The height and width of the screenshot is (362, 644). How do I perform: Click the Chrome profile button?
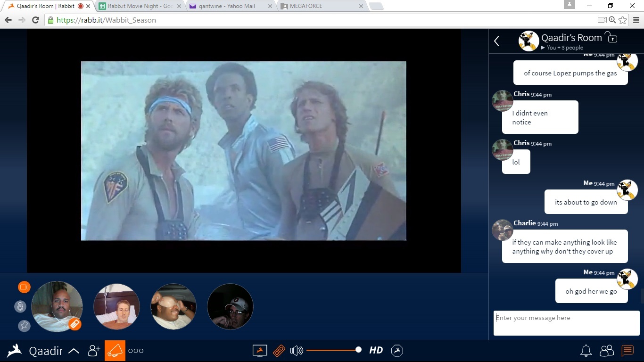click(569, 4)
